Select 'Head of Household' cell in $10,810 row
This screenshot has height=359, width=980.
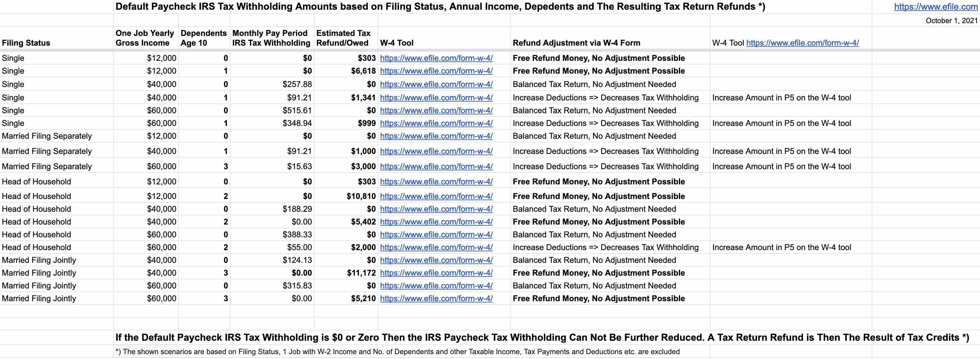click(x=56, y=196)
